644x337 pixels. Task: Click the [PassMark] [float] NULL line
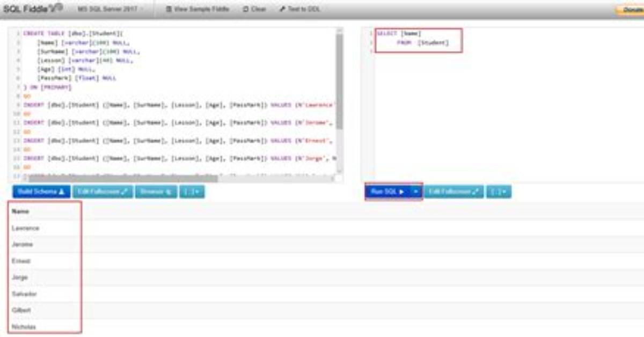[x=76, y=78]
